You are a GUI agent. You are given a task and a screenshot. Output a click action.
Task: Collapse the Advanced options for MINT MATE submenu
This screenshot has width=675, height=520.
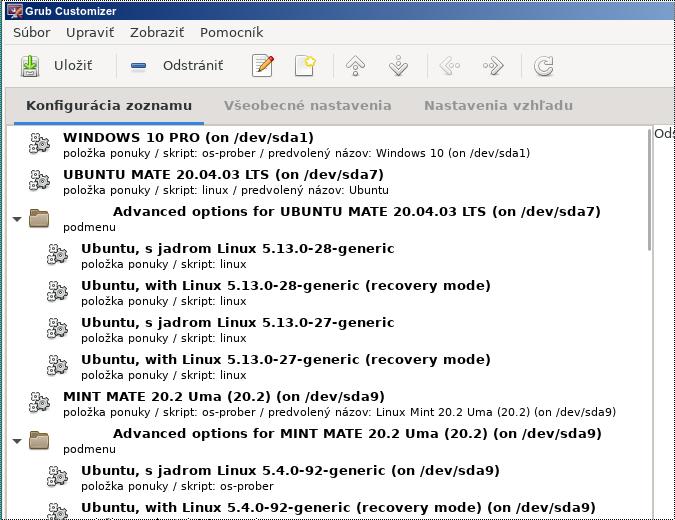tap(17, 441)
